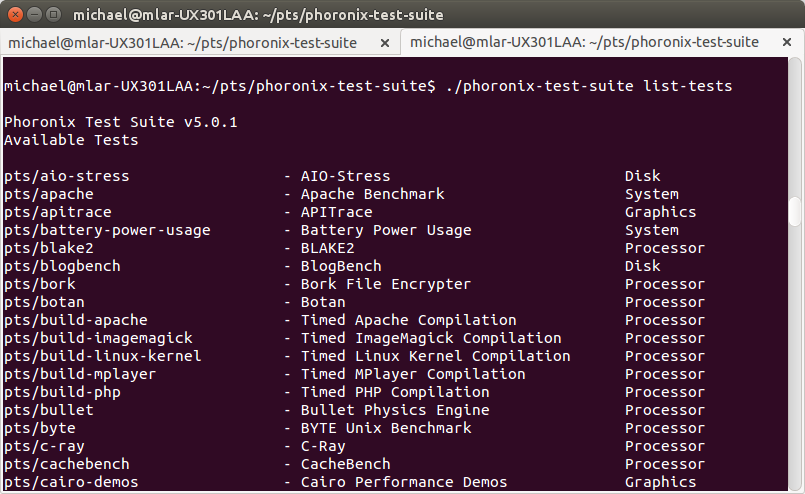
Task: Close the first terminal tab
Action: pos(385,43)
